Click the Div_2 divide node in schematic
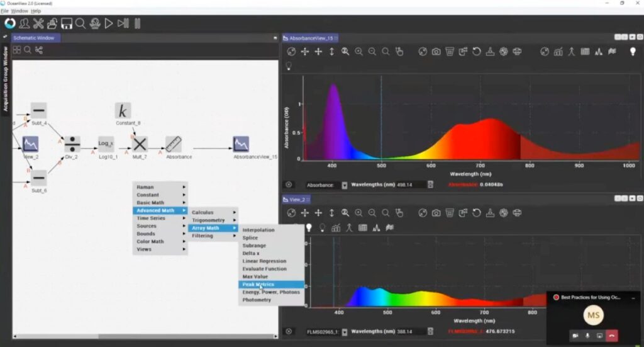This screenshot has width=644, height=347. pos(72,144)
